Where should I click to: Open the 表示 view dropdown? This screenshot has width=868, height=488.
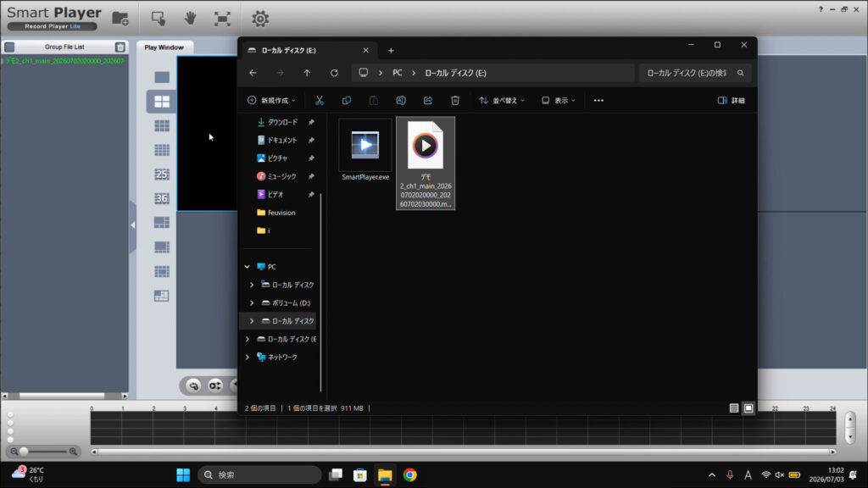tap(559, 100)
